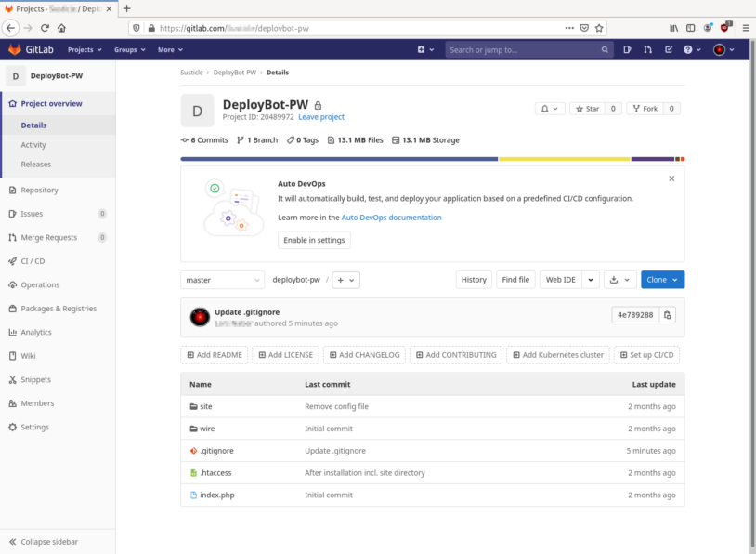Open the notification bell dropdown
Image resolution: width=756 pixels, height=554 pixels.
pos(550,109)
